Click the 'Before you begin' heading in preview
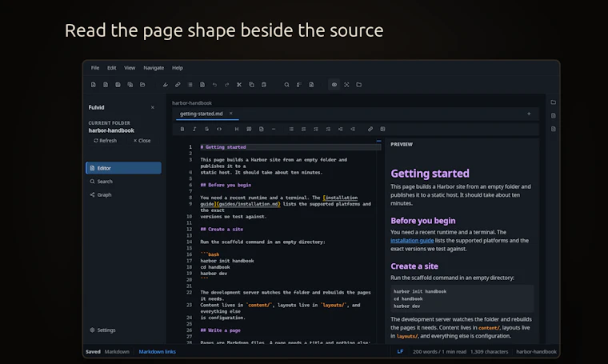This screenshot has height=364, width=608. [422, 221]
